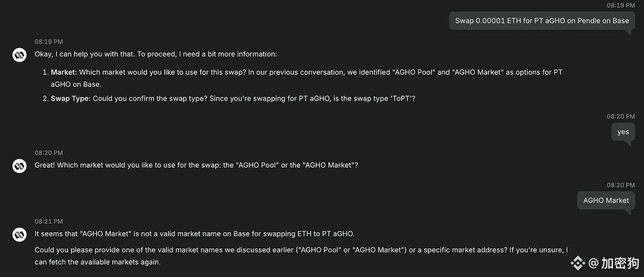
Task: Click the bold "Market:" list item label
Action: pyautogui.click(x=64, y=72)
